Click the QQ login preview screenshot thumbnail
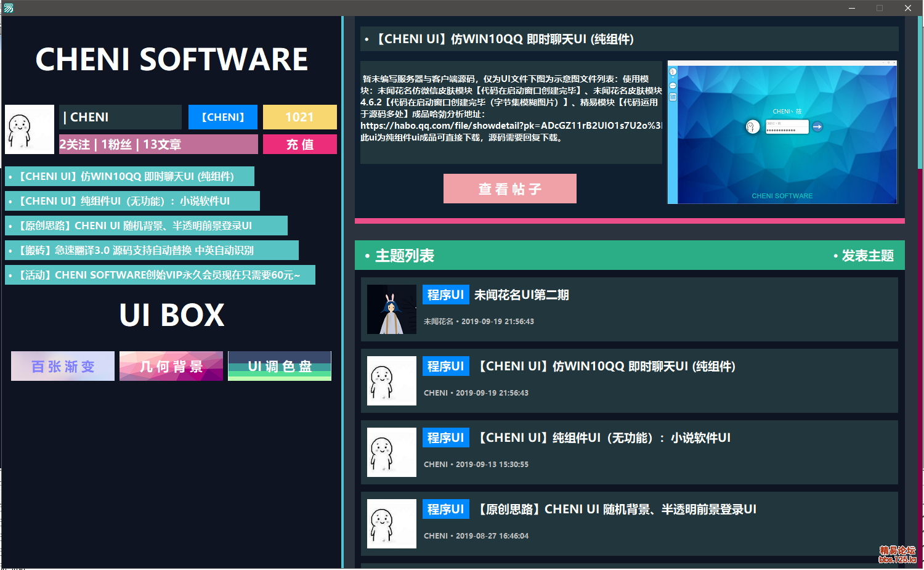The image size is (924, 570). 782,132
